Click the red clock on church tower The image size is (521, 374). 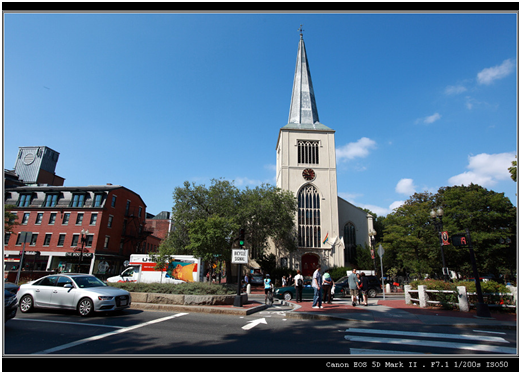pyautogui.click(x=308, y=174)
